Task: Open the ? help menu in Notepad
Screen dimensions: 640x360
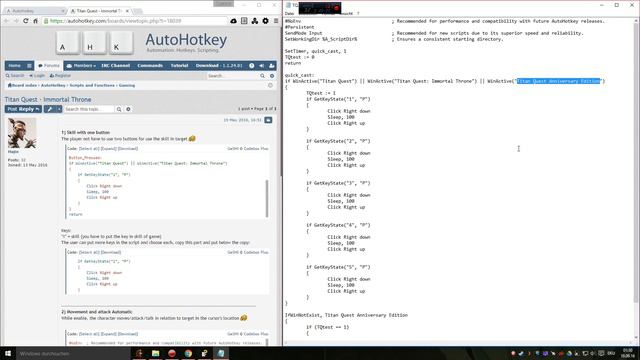Action: (358, 13)
